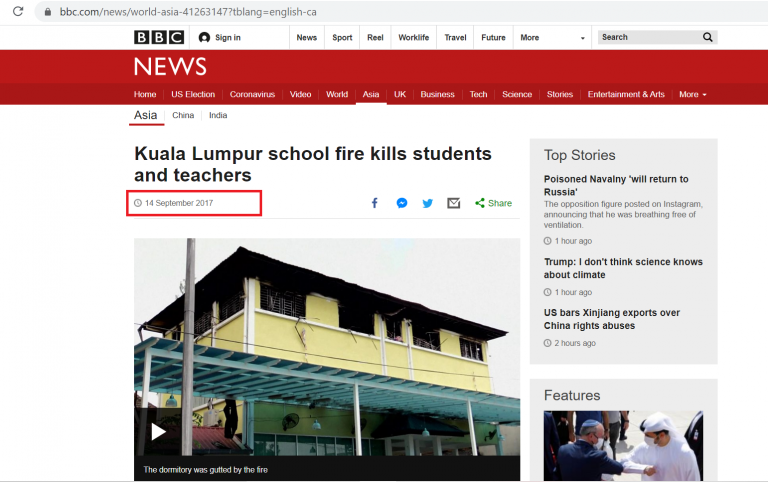Click the BBC logo

[x=159, y=37]
